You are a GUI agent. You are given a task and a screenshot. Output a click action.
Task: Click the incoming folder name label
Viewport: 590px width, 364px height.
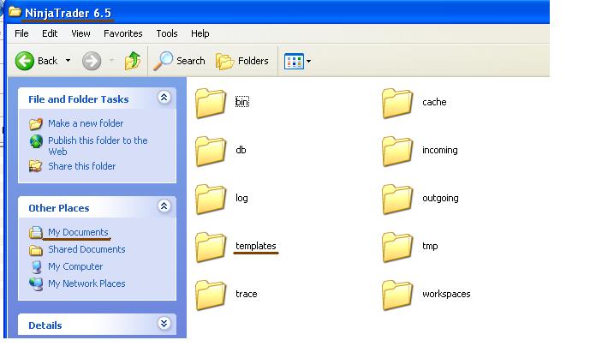pyautogui.click(x=440, y=150)
